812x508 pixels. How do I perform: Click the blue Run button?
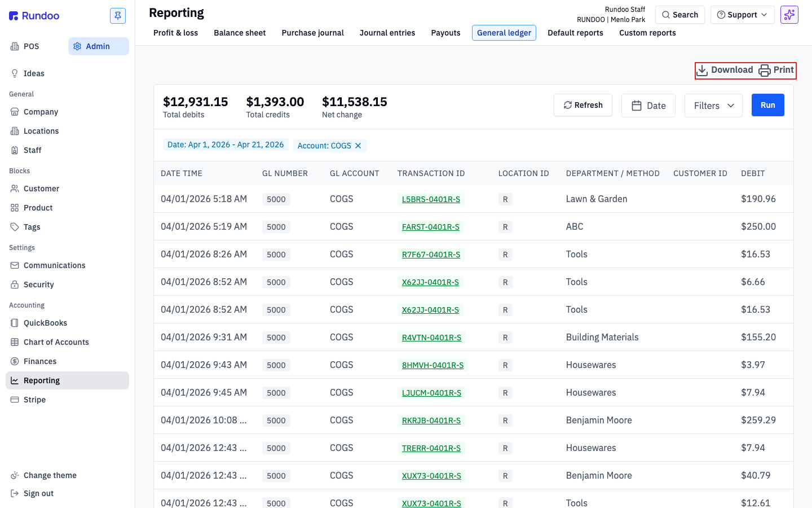[x=768, y=105]
